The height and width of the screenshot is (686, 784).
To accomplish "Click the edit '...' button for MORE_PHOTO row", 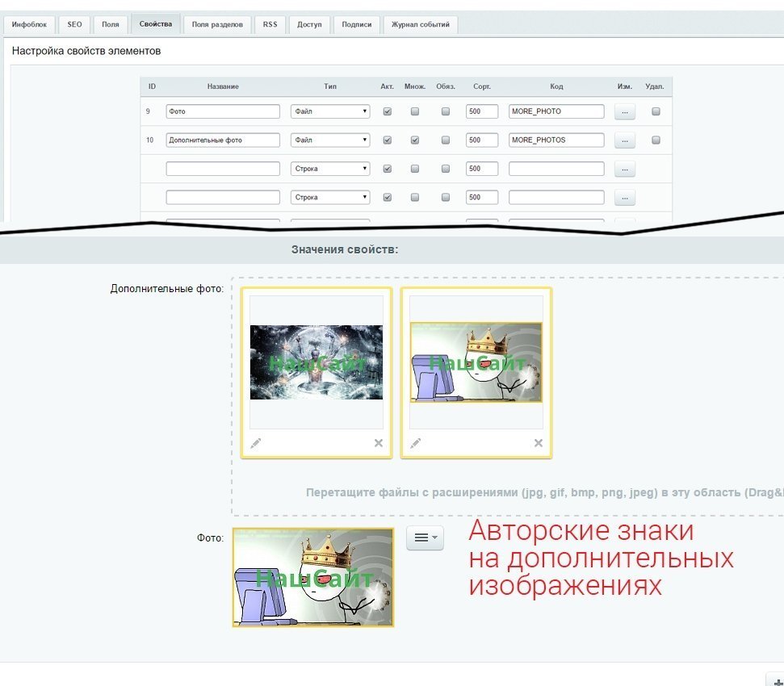I will pos(625,112).
